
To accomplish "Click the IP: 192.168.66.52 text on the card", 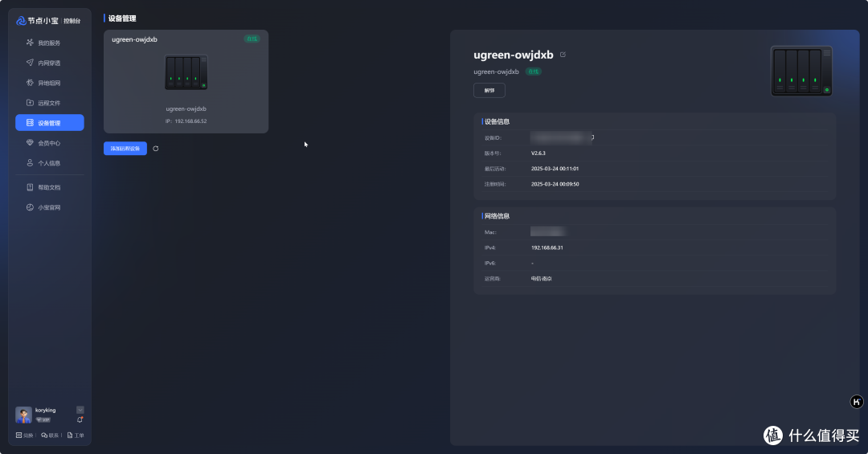I will coord(186,121).
